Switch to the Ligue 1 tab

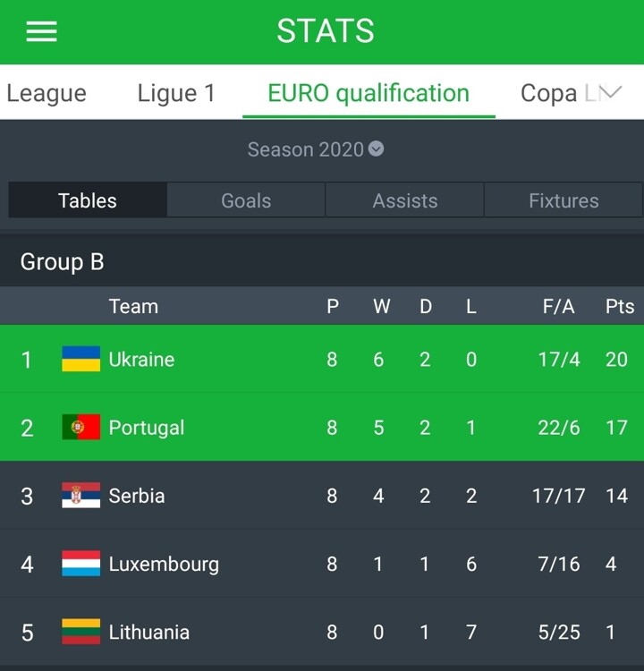click(176, 93)
